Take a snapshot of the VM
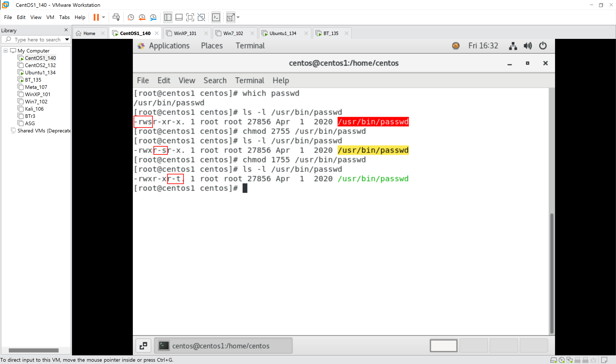This screenshot has width=616, height=364. coord(130,17)
